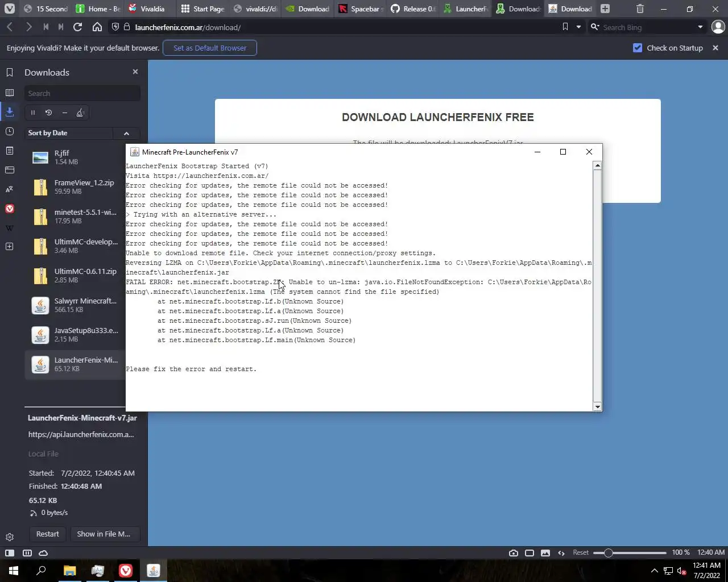728x582 pixels.
Task: Open the Notes panel
Action: coord(10,151)
